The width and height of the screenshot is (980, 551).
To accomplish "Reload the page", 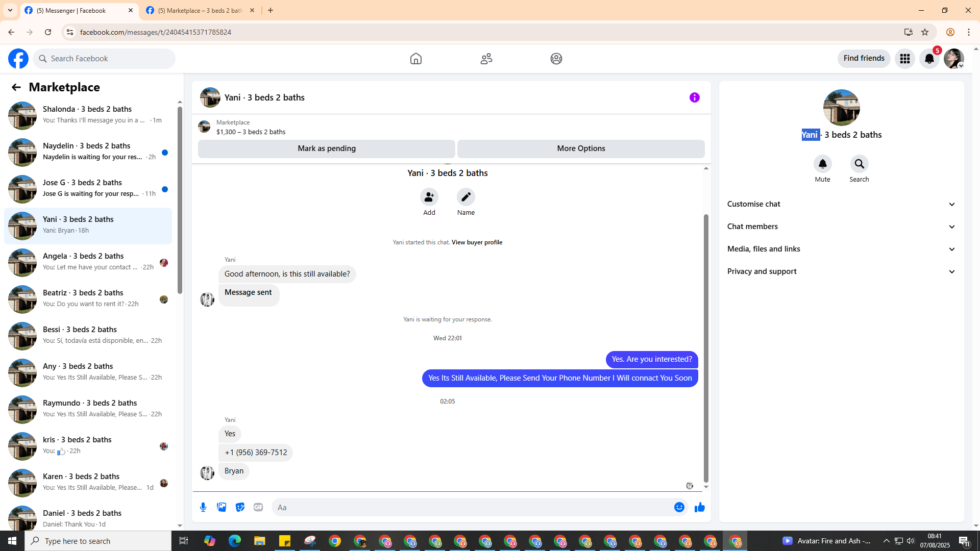I will [48, 32].
